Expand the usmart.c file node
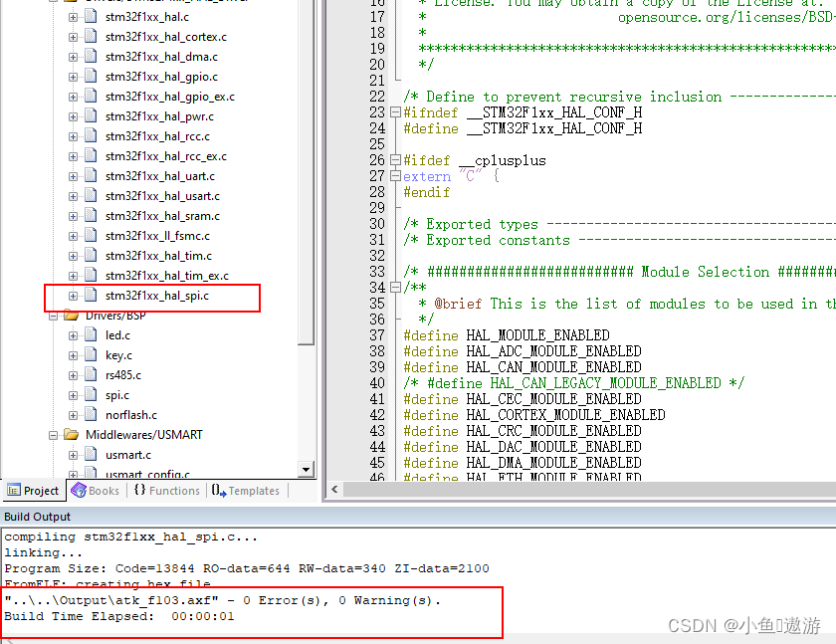This screenshot has width=836, height=644. (x=74, y=454)
